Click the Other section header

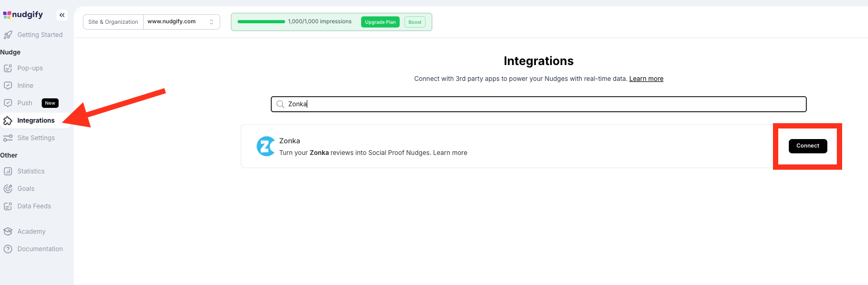[x=9, y=155]
